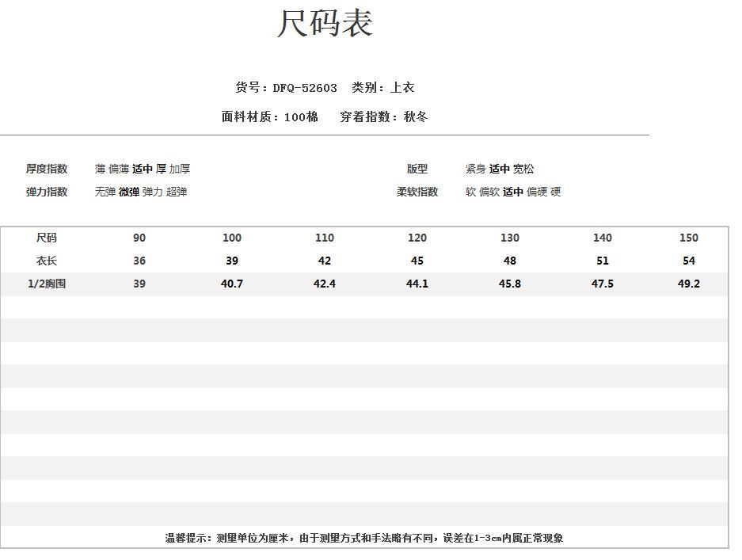Select 加厚 in the thickness index

[180, 169]
